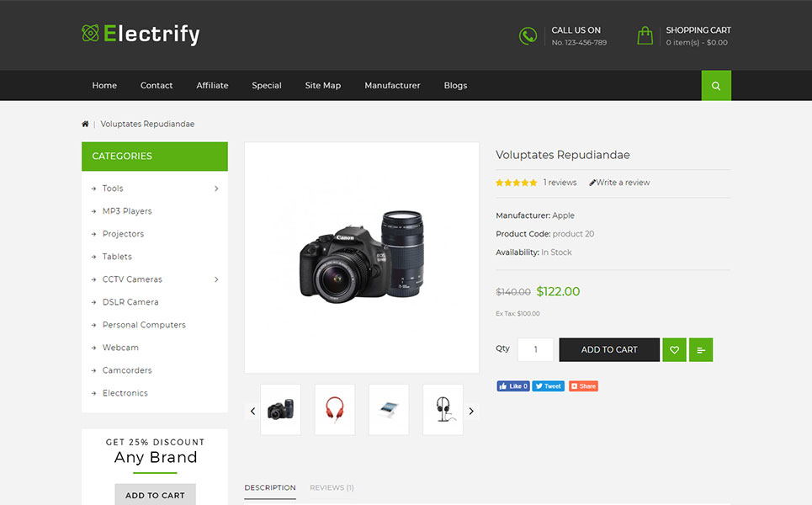Screen dimensions: 812x505
Task: Click the home breadcrumb icon
Action: pyautogui.click(x=85, y=123)
